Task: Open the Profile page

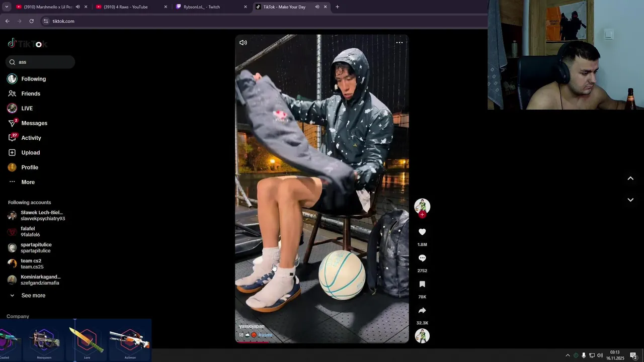Action: [x=30, y=167]
